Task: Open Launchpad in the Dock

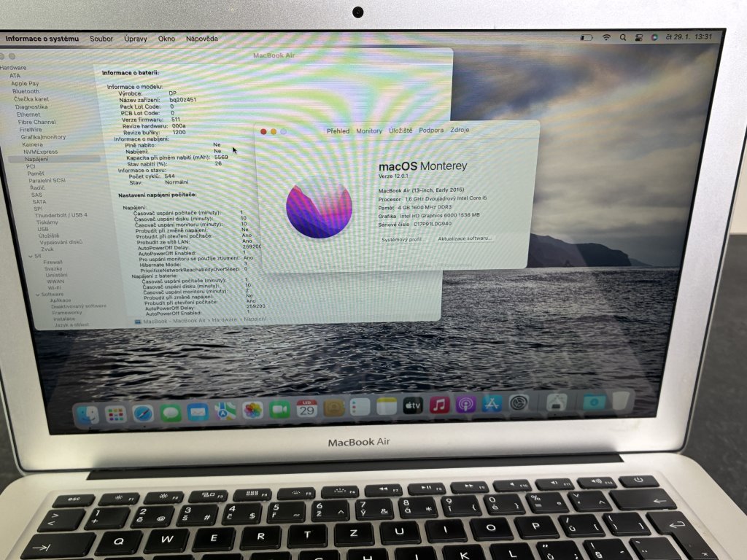Action: tap(115, 414)
